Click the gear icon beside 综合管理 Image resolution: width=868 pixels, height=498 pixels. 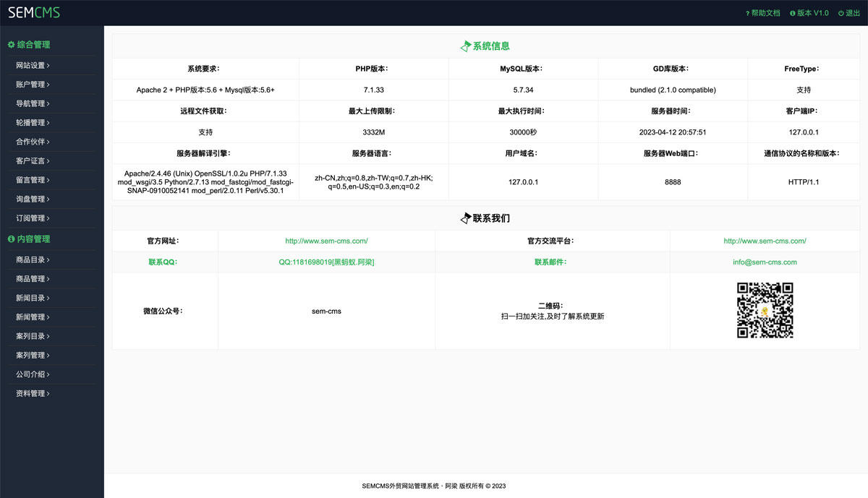11,45
